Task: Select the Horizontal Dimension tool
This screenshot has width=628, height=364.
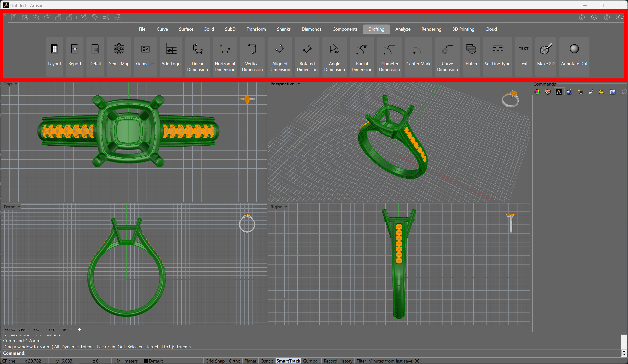Action: point(225,57)
